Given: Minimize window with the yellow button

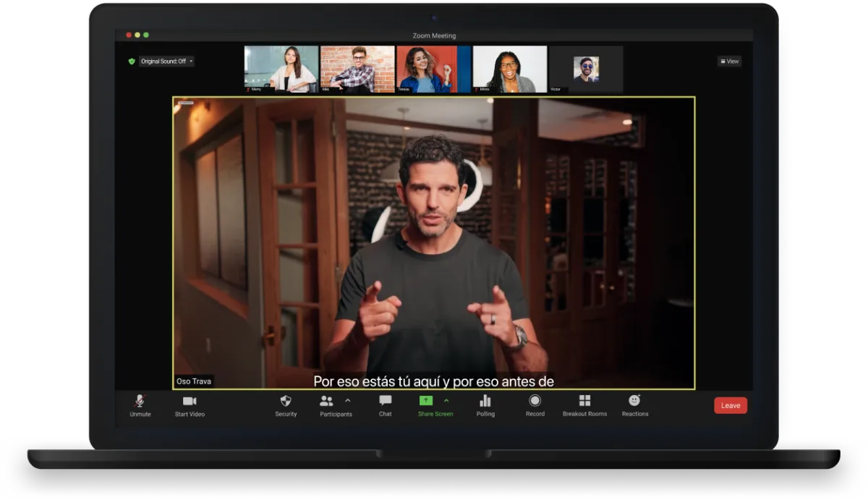Looking at the screenshot, I should click(137, 35).
